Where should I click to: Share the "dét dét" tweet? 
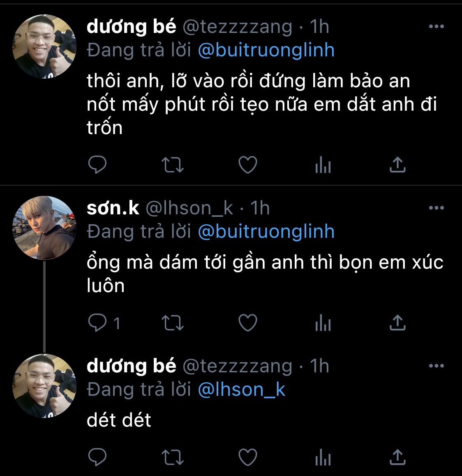pos(397,457)
